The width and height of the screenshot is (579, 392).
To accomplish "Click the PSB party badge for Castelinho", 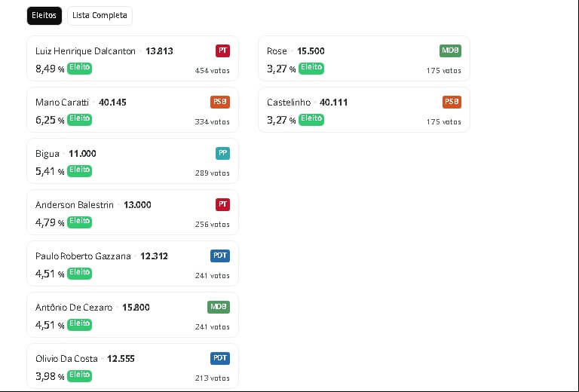I will point(452,102).
